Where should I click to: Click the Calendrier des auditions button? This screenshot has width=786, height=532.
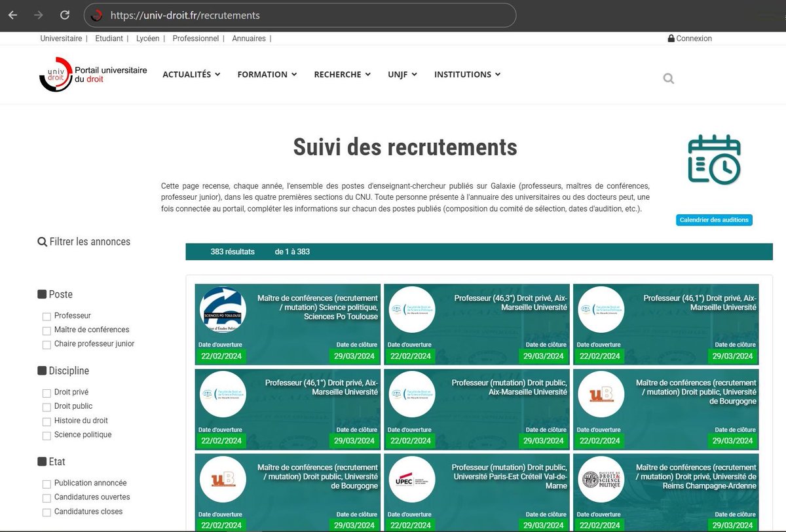[x=714, y=219]
